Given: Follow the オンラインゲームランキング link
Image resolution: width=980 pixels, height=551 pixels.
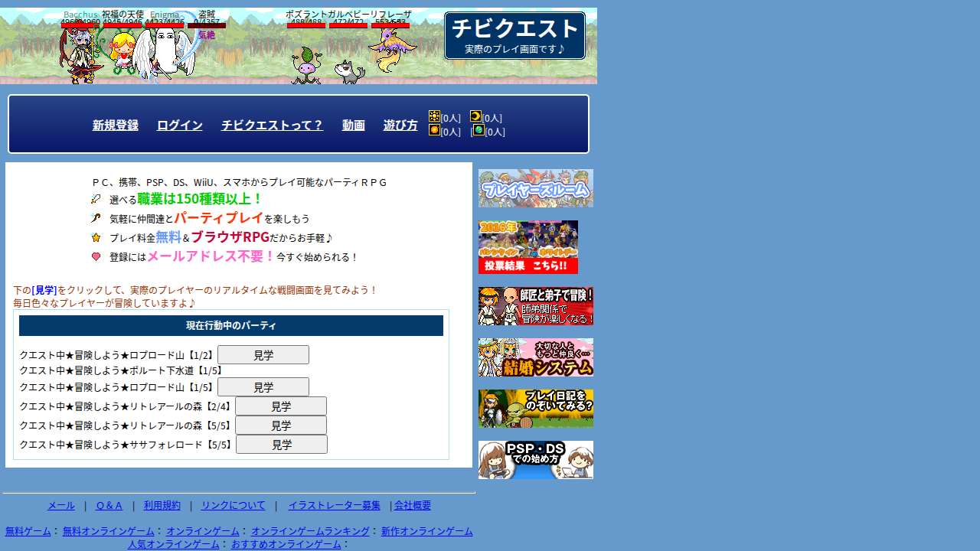Looking at the screenshot, I should pos(310,531).
